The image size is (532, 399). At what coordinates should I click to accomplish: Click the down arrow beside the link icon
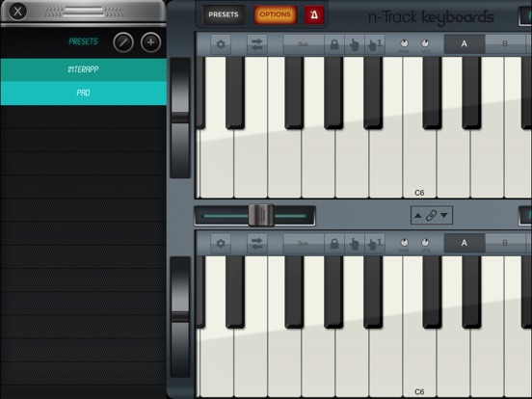444,216
